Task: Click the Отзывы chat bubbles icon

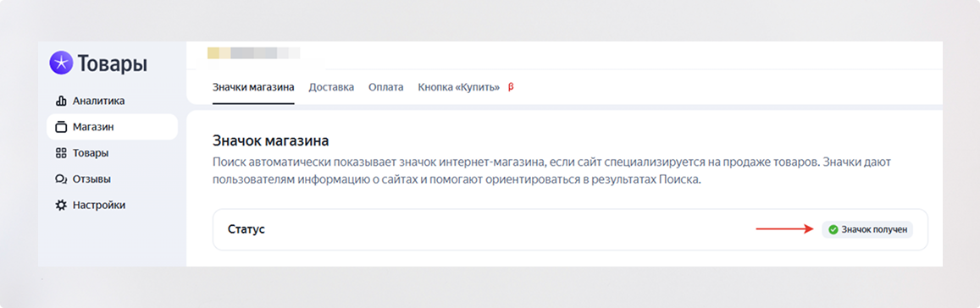Action: 61,179
